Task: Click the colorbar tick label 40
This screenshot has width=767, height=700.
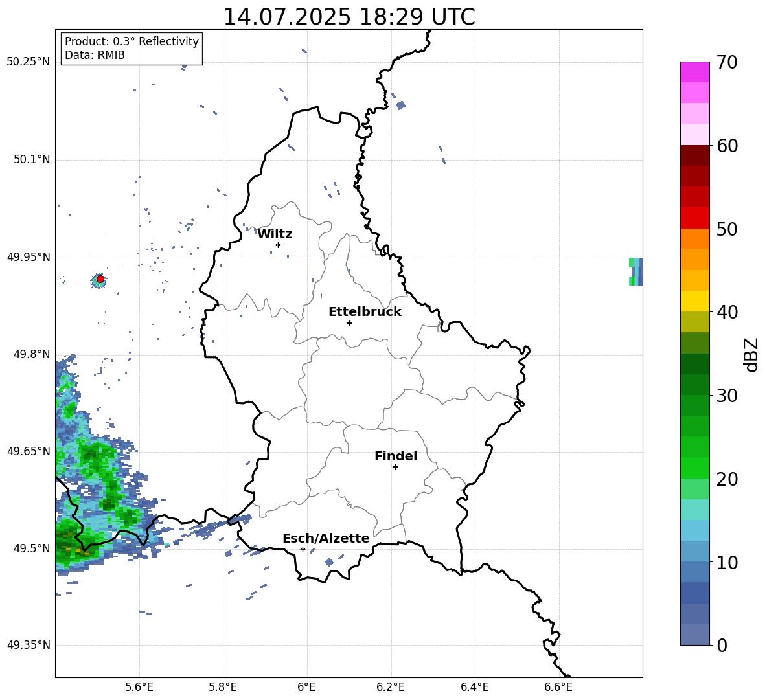Action: click(x=727, y=312)
